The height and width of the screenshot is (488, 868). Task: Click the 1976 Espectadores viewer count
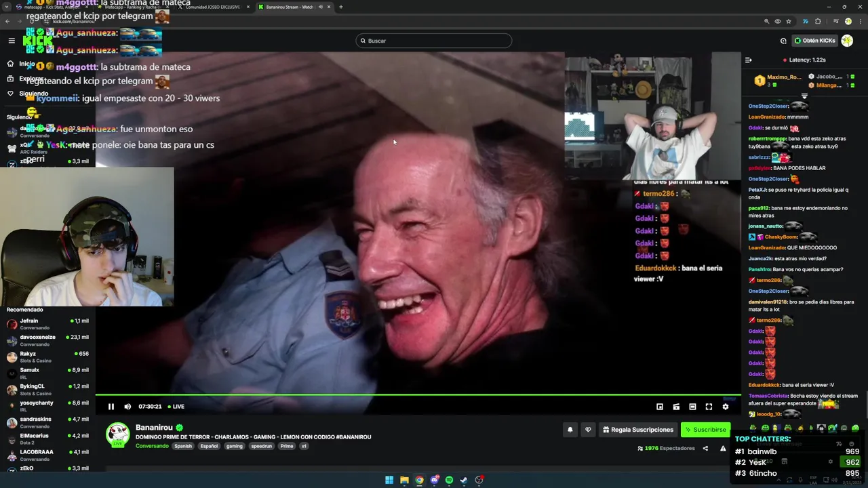tap(667, 448)
